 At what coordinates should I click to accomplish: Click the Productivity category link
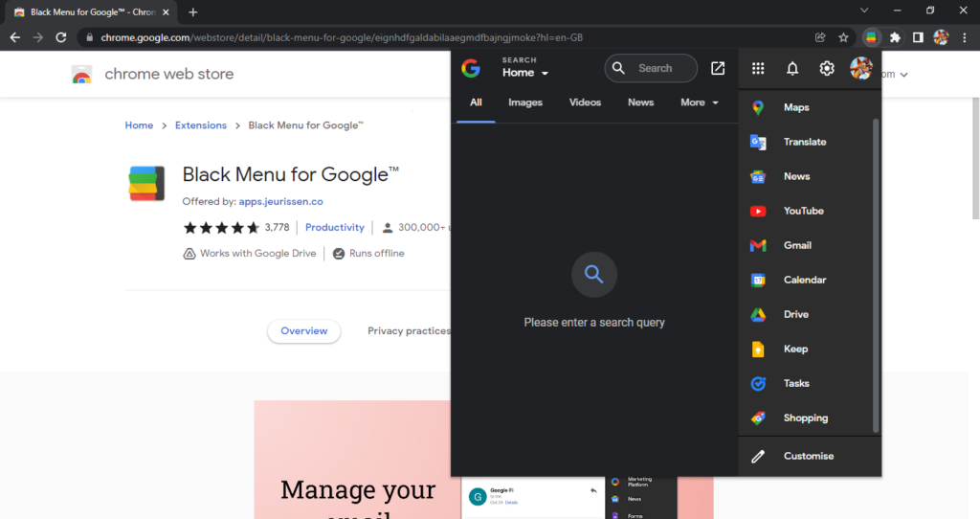click(334, 228)
